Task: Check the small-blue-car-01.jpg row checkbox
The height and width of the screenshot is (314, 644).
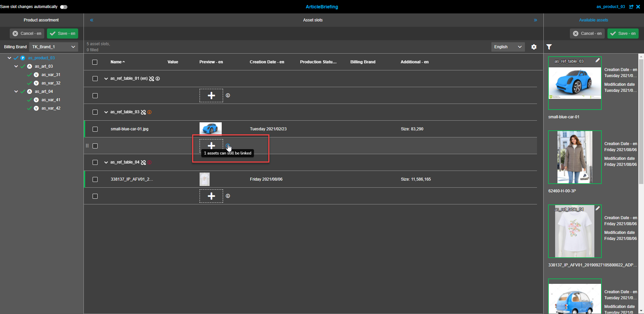Action: coord(95,129)
